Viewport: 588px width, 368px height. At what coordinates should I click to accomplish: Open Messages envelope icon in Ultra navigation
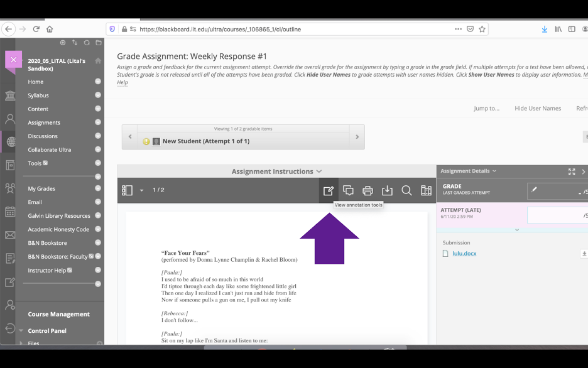[10, 235]
